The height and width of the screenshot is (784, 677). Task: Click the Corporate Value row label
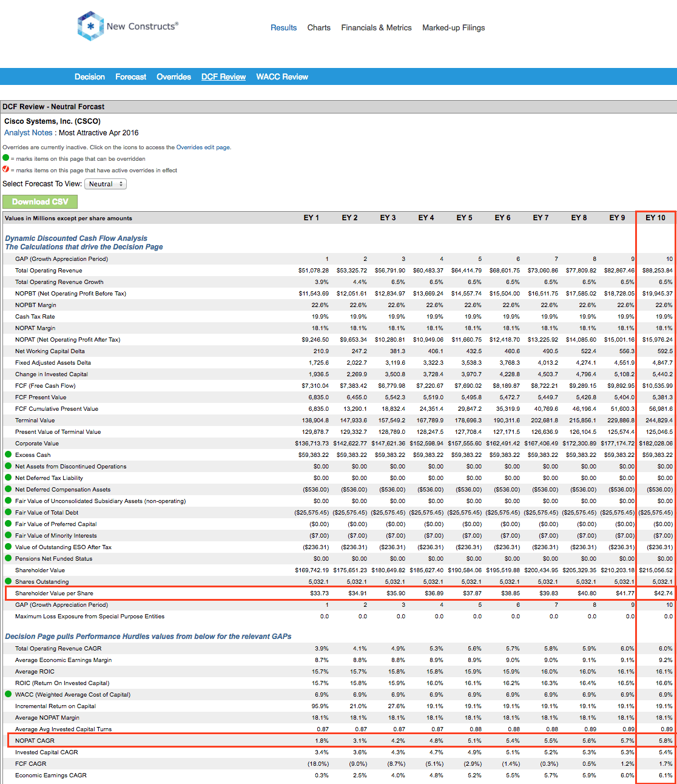tap(37, 444)
